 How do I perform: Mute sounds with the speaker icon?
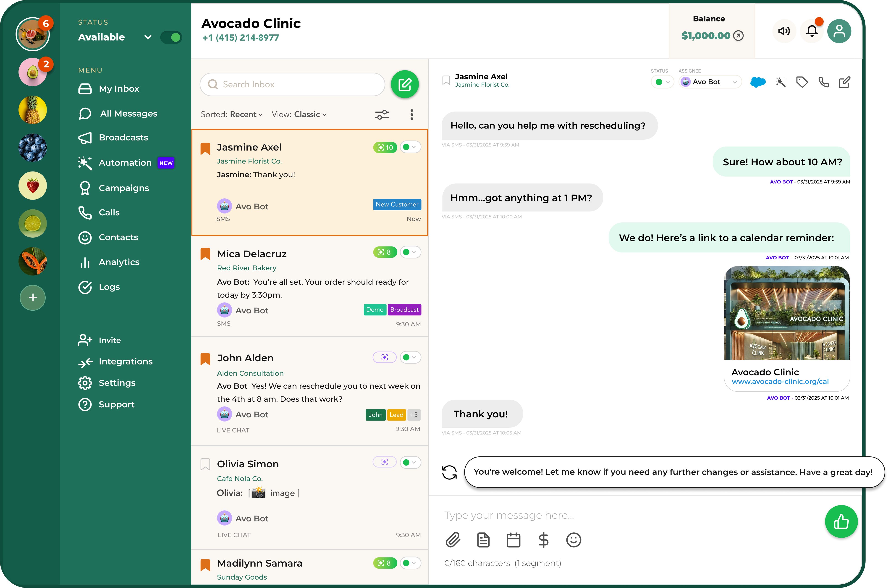(x=784, y=31)
